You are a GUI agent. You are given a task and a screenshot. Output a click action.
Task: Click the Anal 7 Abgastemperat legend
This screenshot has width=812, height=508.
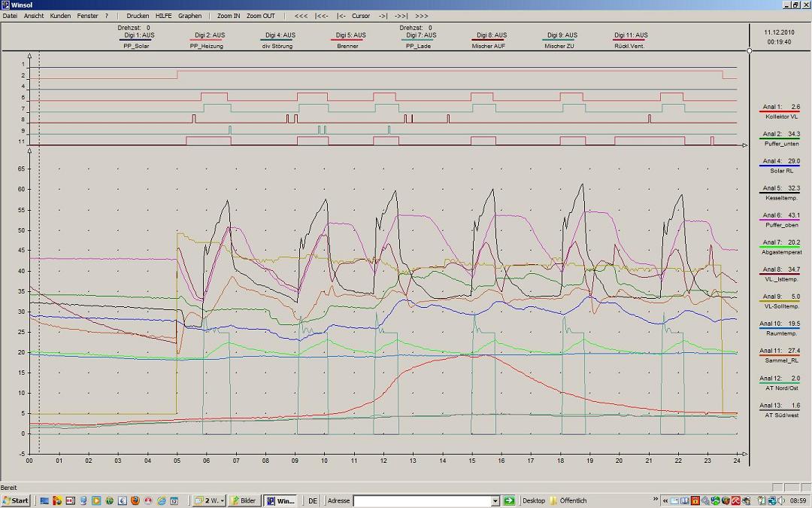[780, 247]
